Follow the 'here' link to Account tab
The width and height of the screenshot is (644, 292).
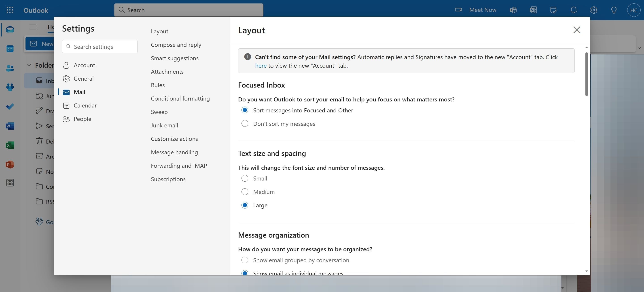pyautogui.click(x=261, y=66)
